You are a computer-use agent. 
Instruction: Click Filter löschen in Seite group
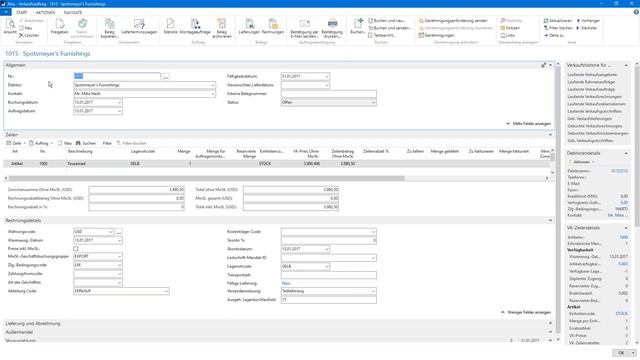pos(558,28)
